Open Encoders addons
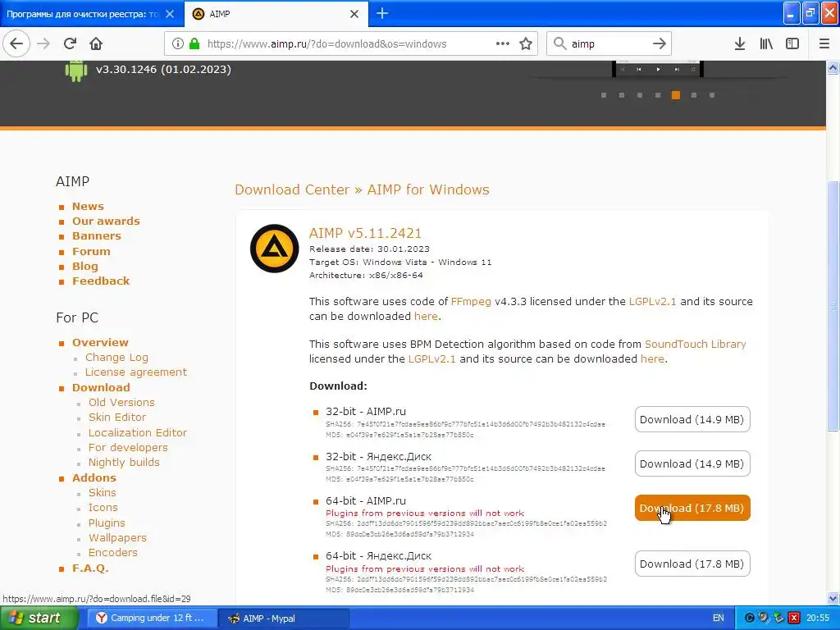The width and height of the screenshot is (840, 630). [x=112, y=553]
